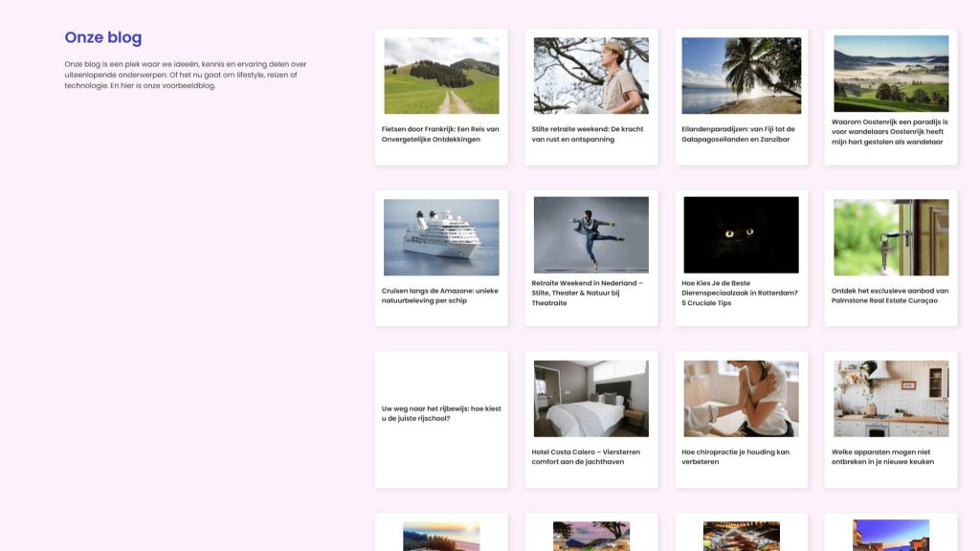Click the cruise ship photo
The image size is (980, 551).
pos(441,237)
